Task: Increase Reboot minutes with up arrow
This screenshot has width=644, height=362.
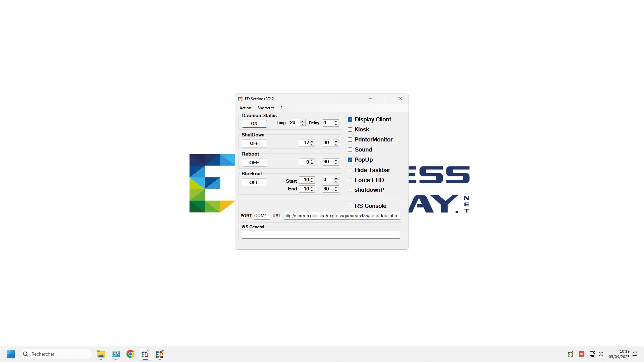Action: 336,160
